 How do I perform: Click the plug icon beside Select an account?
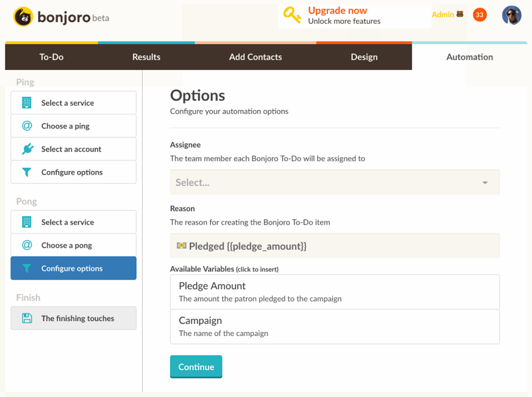28,149
